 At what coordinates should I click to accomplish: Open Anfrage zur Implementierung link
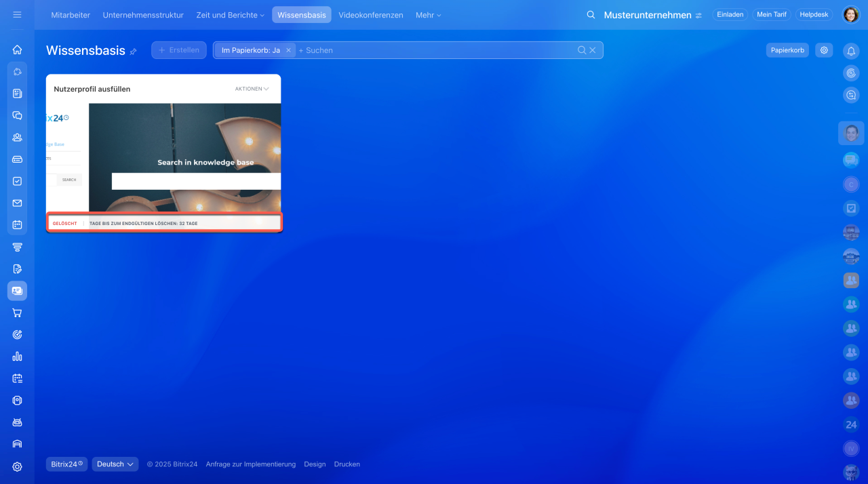pos(251,464)
